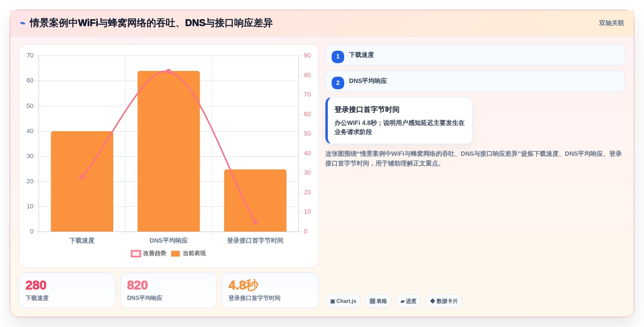Viewport: 644px width, 327px height.
Task: Toggle the 改善趋势 legend entry
Action: coord(148,253)
